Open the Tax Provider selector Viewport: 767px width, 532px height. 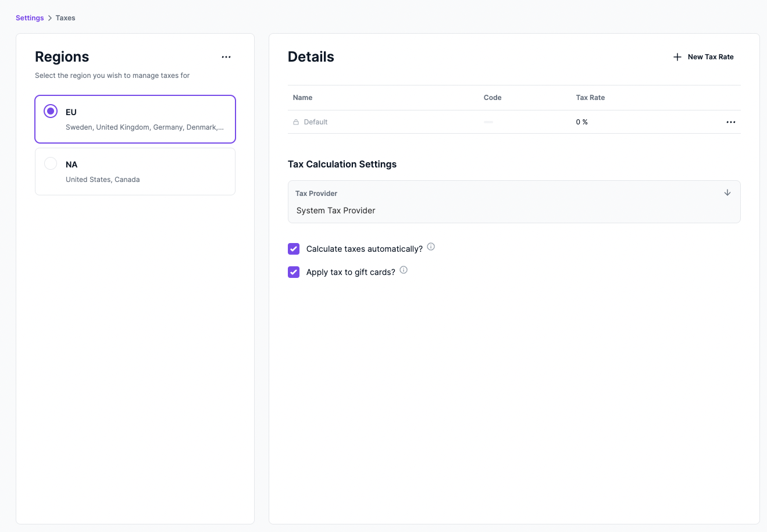(513, 202)
